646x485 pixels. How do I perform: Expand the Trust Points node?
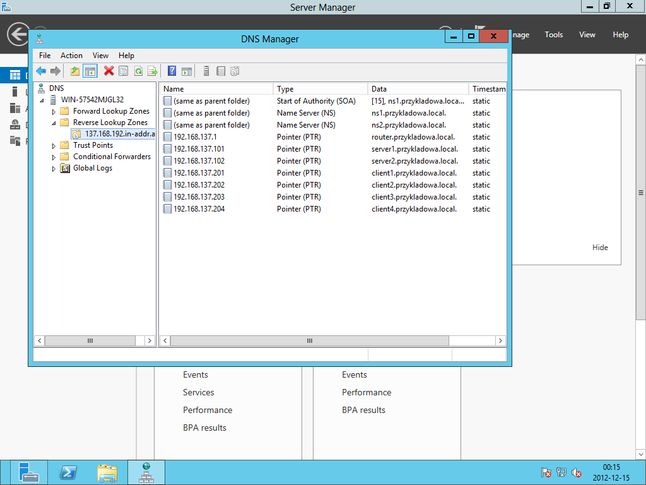[x=54, y=146]
